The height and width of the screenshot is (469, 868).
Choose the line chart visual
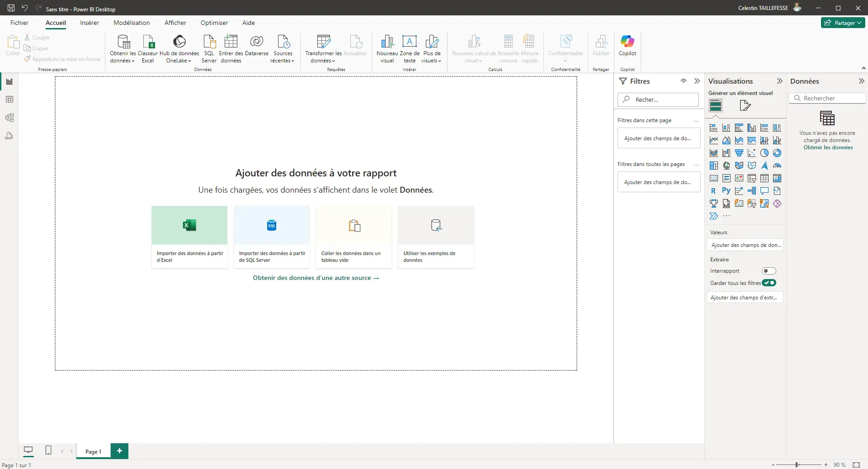click(x=713, y=141)
